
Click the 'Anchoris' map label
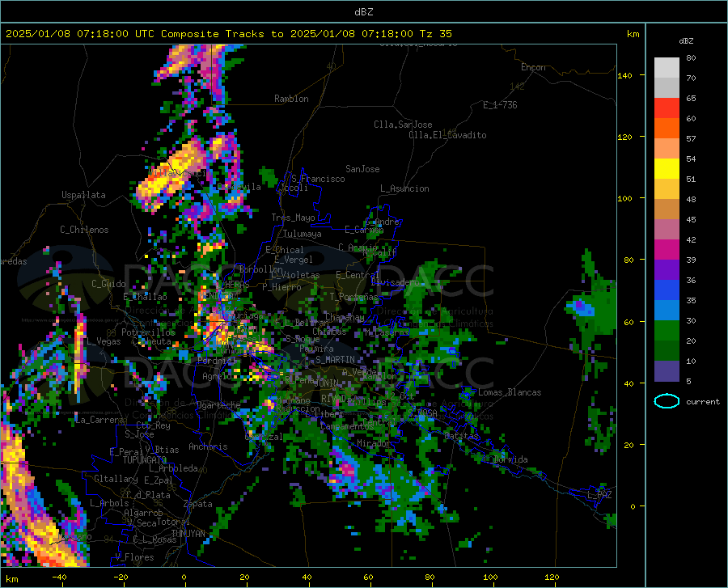[208, 446]
